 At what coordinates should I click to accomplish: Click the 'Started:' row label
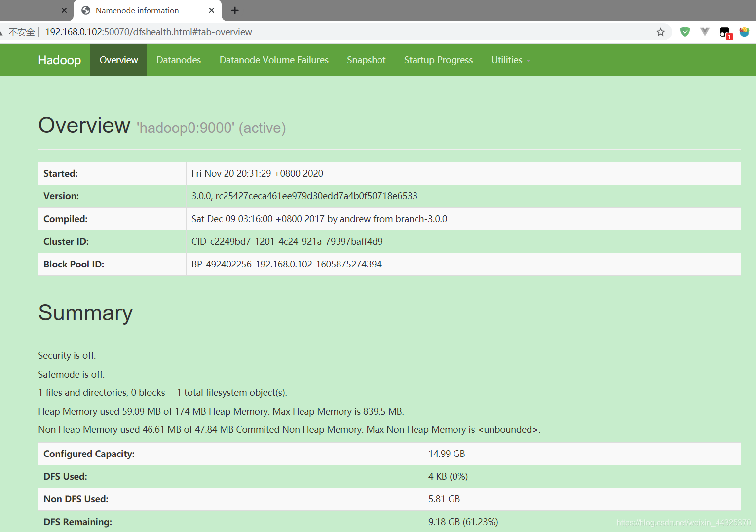tap(61, 174)
